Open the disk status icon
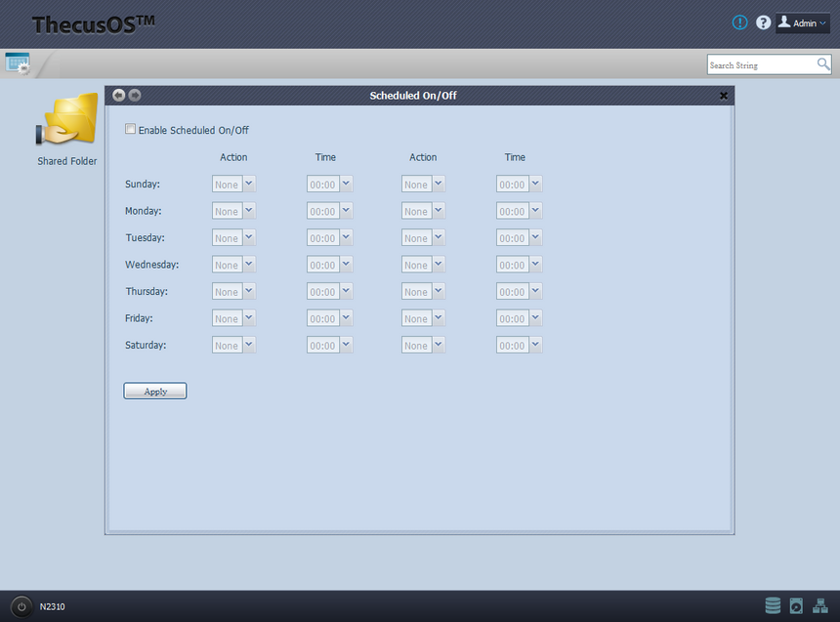The image size is (840, 622). 796,605
